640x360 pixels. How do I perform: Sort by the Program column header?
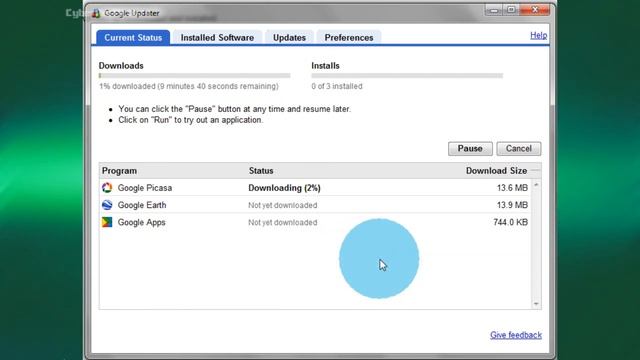coord(119,171)
